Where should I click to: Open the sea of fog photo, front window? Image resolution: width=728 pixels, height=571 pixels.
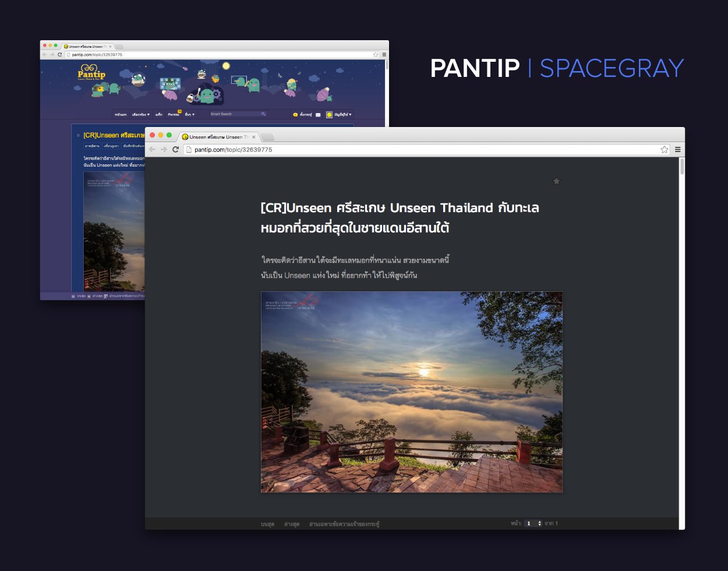pos(412,392)
